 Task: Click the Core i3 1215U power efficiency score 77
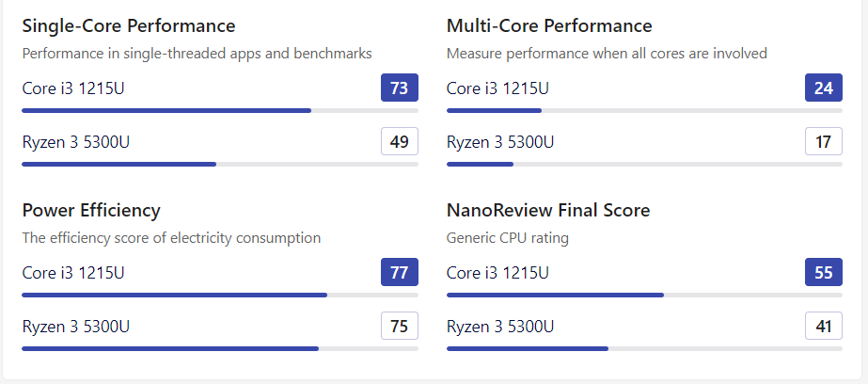[x=399, y=273]
